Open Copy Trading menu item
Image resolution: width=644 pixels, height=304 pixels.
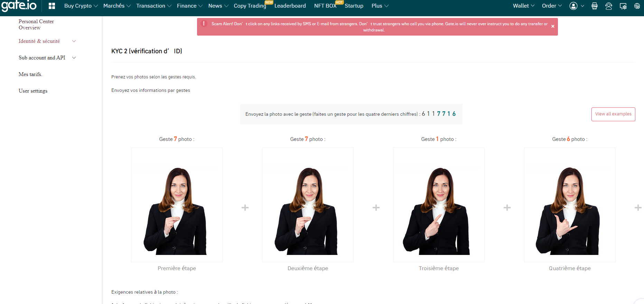(x=250, y=6)
